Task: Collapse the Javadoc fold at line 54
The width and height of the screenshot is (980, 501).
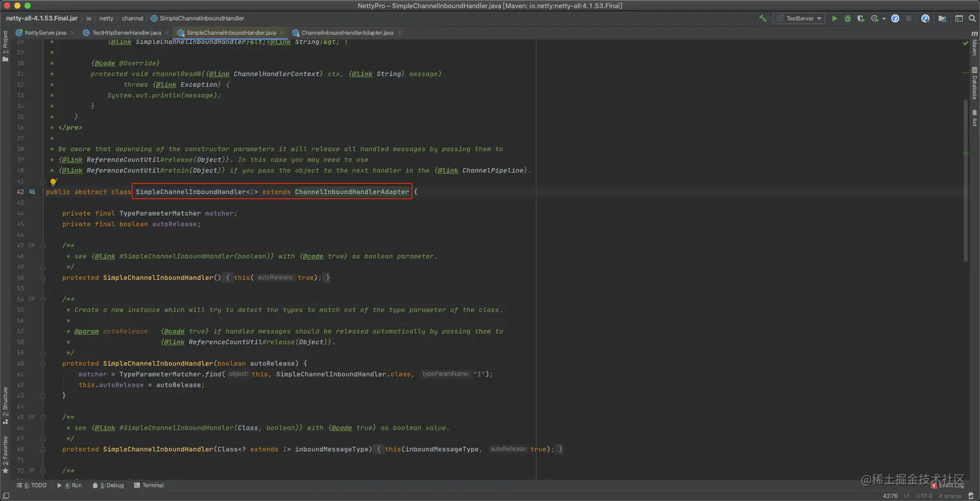Action: [x=43, y=299]
